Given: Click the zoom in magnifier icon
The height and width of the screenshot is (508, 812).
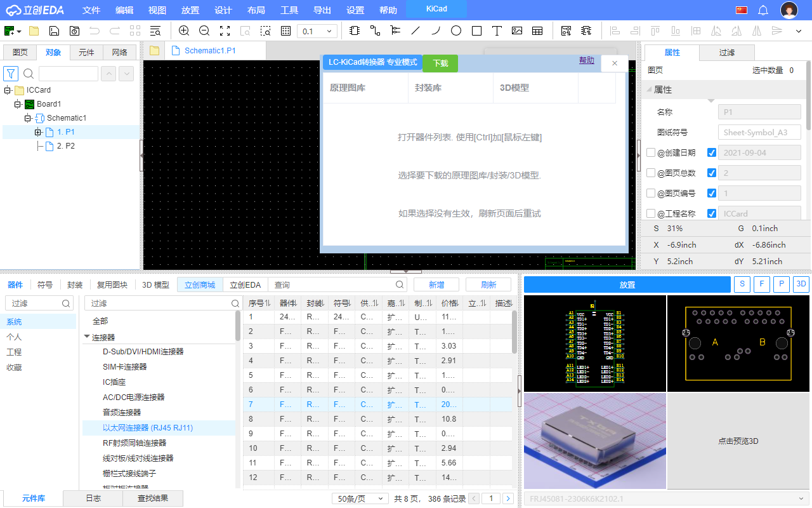Looking at the screenshot, I should click(184, 30).
